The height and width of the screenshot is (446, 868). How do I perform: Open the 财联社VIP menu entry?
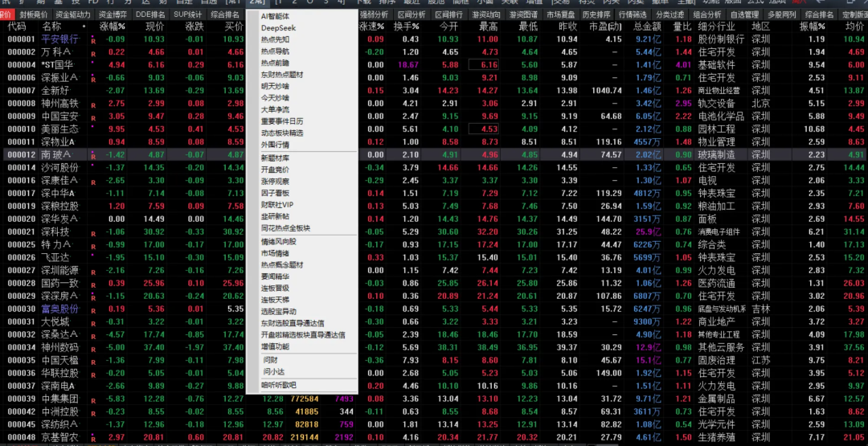[x=277, y=204]
